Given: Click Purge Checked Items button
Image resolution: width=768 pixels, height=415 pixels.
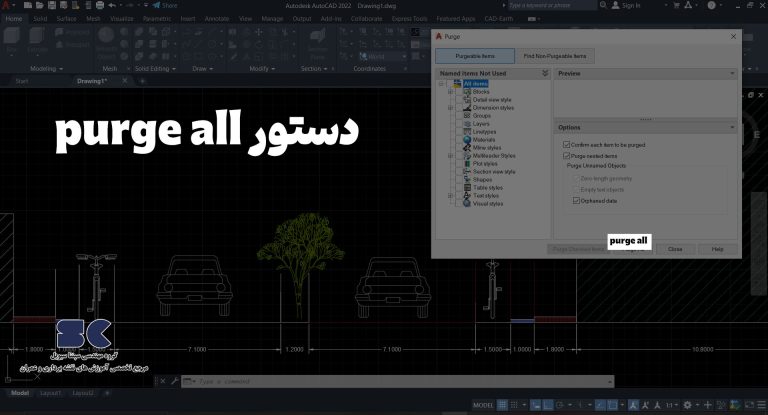Looking at the screenshot, I should [578, 249].
